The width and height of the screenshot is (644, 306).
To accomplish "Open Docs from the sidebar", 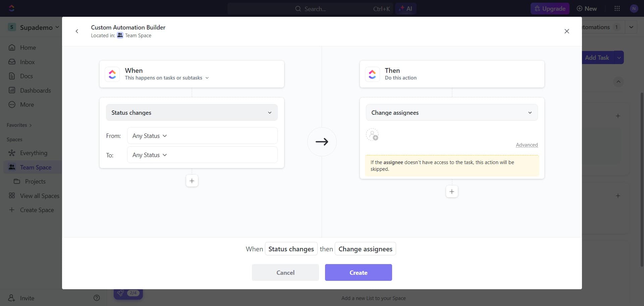I will pos(27,76).
